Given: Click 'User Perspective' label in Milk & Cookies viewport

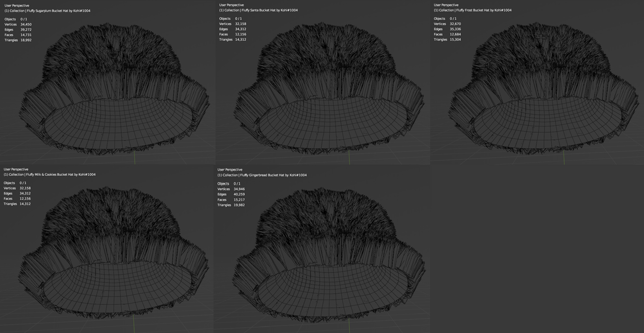Looking at the screenshot, I should [x=16, y=169].
